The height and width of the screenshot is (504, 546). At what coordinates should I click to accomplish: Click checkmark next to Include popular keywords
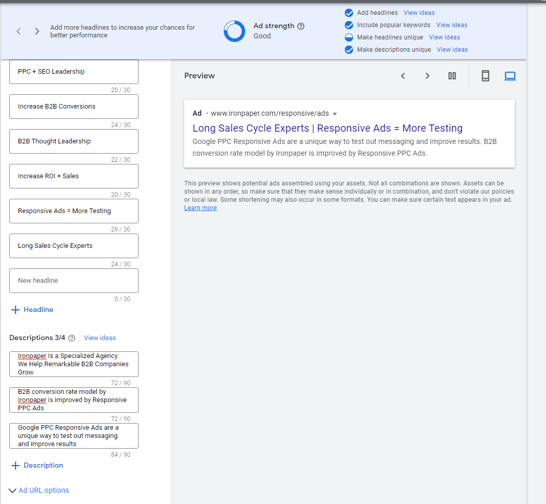point(349,25)
